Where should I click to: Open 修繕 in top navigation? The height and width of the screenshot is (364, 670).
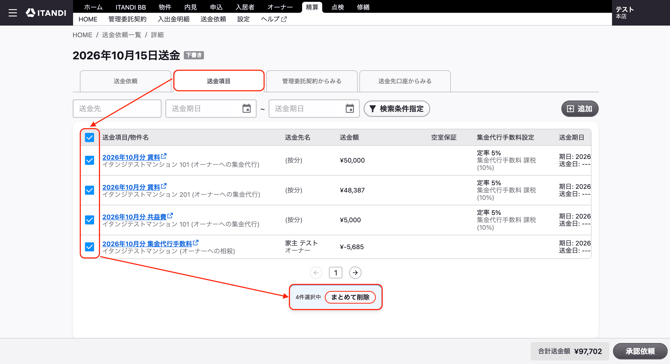pyautogui.click(x=363, y=7)
